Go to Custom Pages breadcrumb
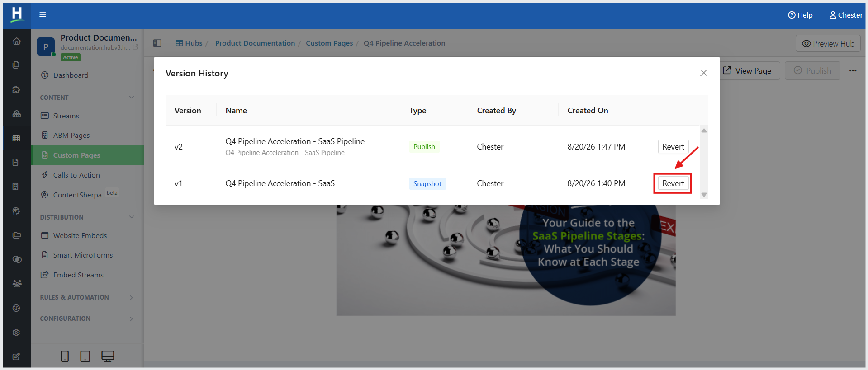Viewport: 868px width, 370px height. [x=329, y=43]
